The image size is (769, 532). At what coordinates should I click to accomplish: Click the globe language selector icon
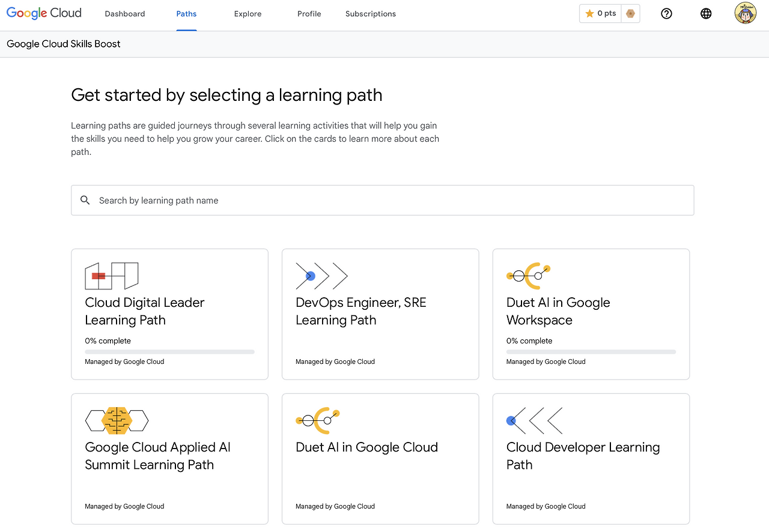click(x=706, y=14)
